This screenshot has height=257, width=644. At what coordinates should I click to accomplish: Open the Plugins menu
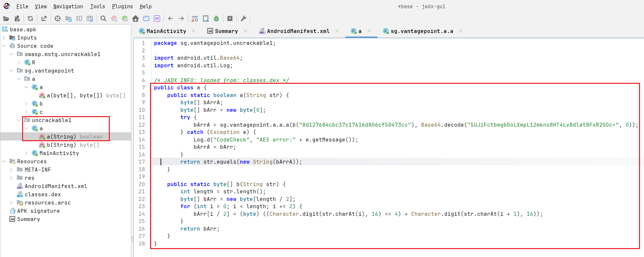pos(122,6)
